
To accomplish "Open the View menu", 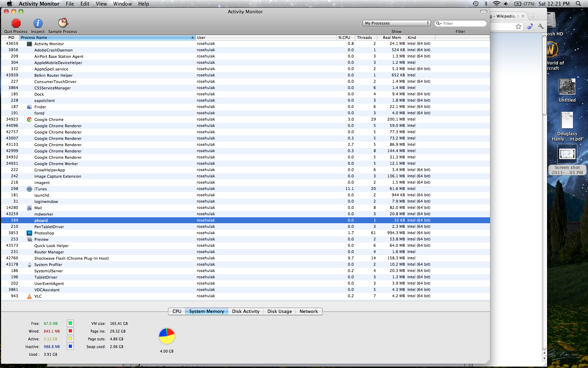I will pos(101,4).
